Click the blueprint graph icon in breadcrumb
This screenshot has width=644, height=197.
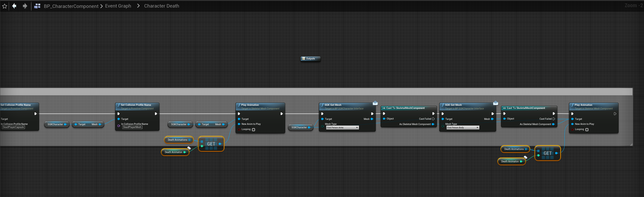click(x=37, y=6)
